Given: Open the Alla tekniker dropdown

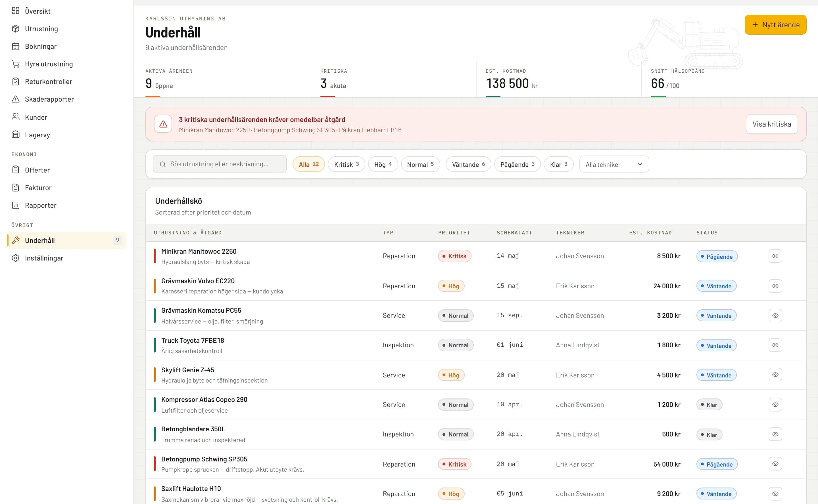Looking at the screenshot, I should (614, 164).
